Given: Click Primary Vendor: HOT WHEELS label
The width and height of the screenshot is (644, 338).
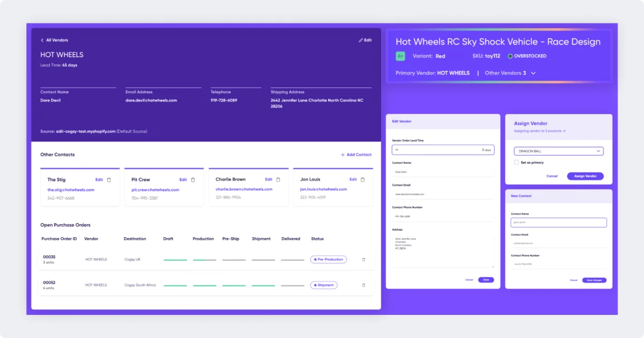Looking at the screenshot, I should click(433, 73).
